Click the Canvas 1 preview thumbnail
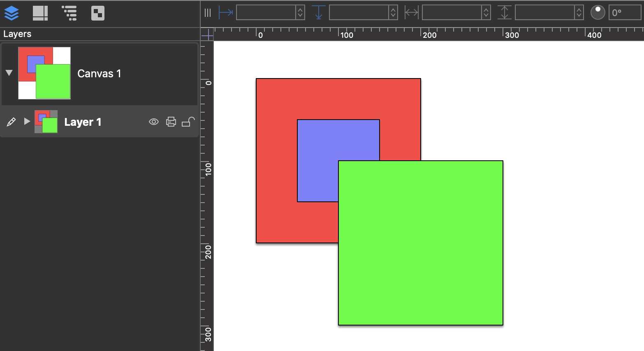The image size is (644, 351). pos(44,73)
